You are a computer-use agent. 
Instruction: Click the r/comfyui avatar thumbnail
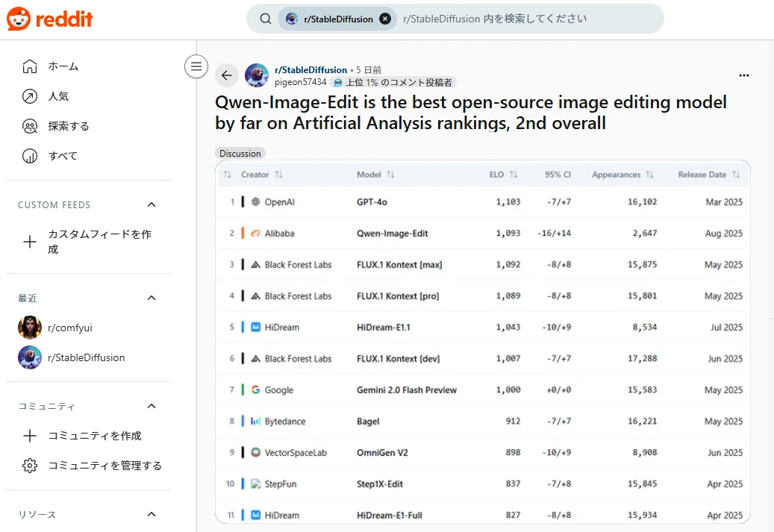pyautogui.click(x=30, y=328)
